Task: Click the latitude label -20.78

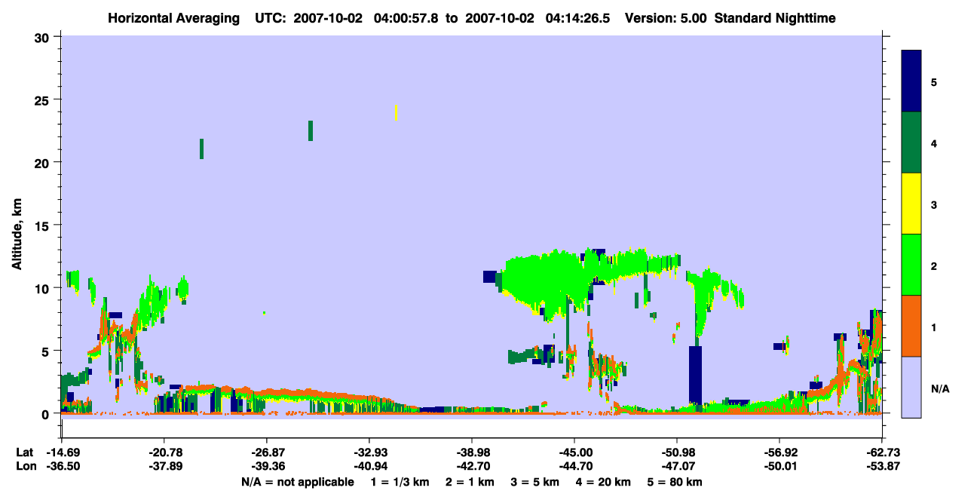Action: point(164,452)
